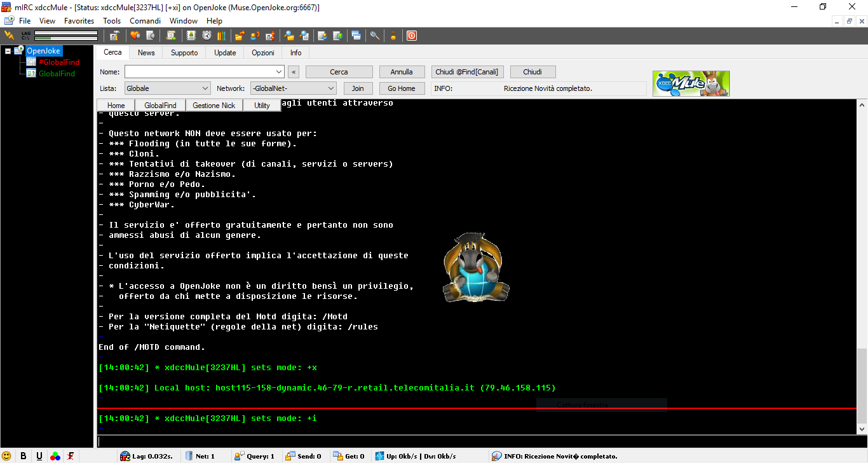Switch to the Supporto tab

(x=184, y=53)
